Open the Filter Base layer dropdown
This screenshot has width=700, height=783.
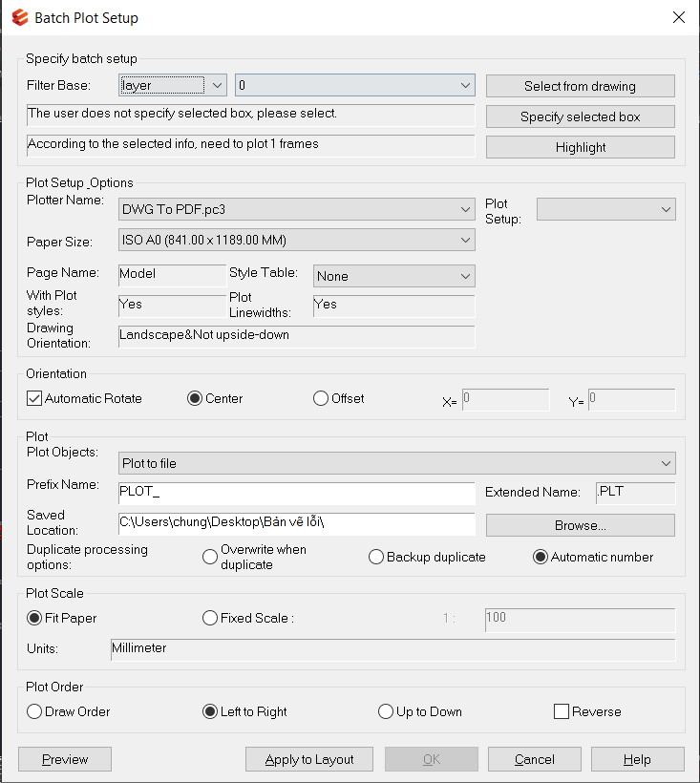pyautogui.click(x=173, y=85)
